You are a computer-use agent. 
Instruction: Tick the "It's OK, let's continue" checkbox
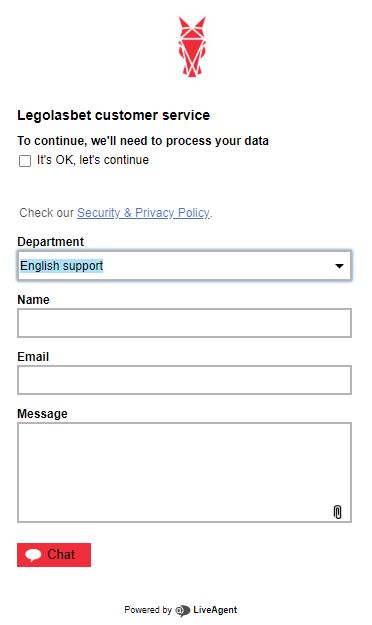point(25,161)
